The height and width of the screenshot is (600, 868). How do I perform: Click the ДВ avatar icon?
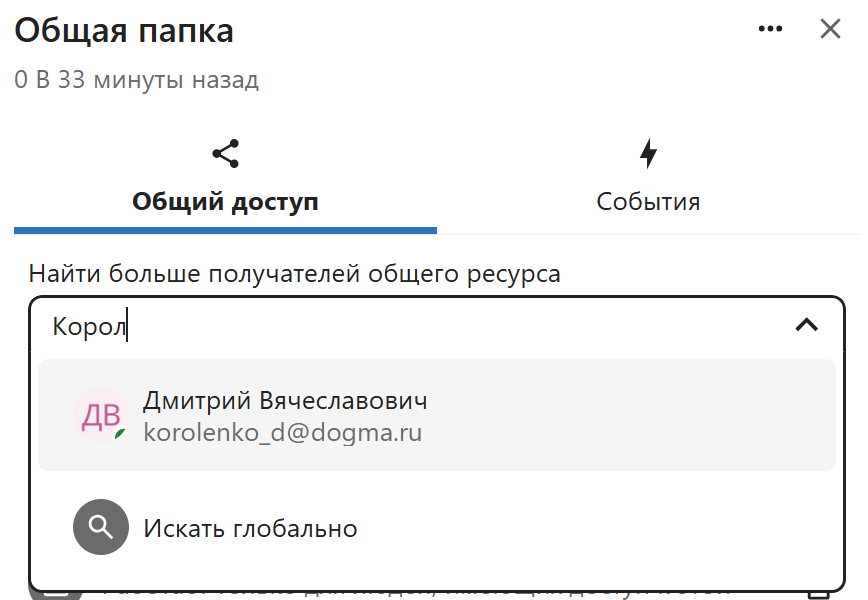point(100,415)
